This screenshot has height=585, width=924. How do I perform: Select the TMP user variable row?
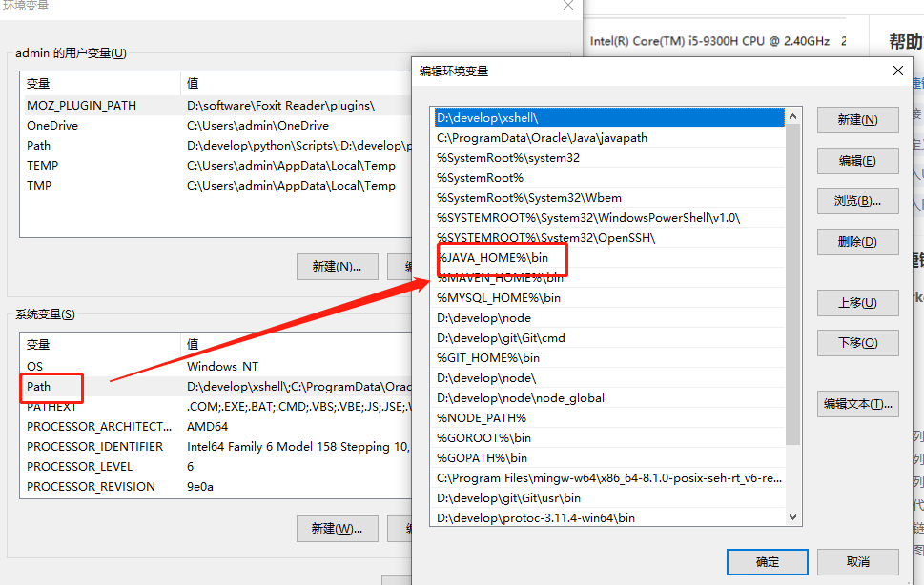point(216,186)
